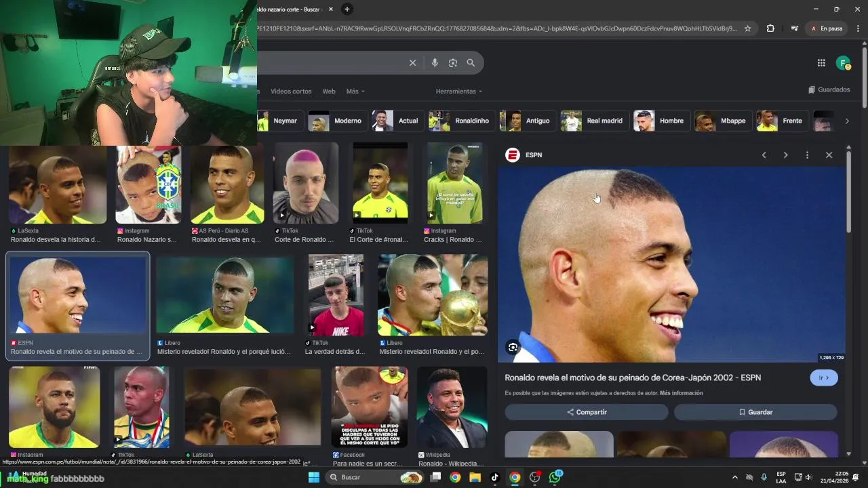Open Instagram Cracks | Ronaldo image result

(455, 183)
